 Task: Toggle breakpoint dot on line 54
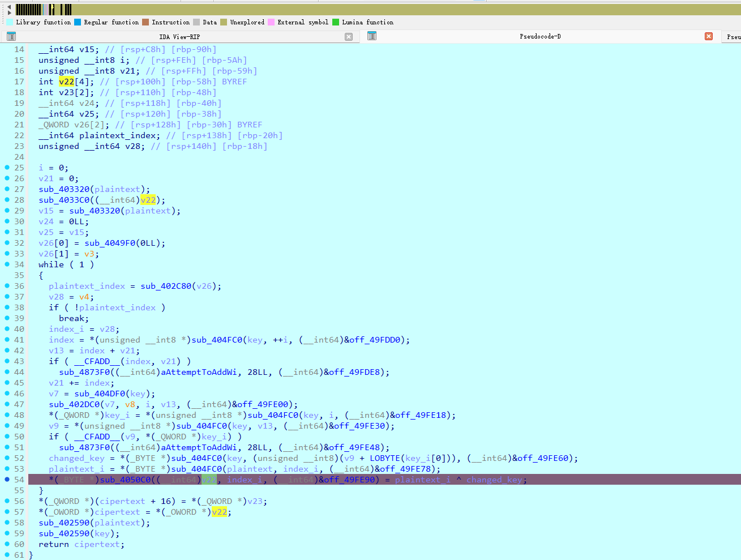(x=7, y=480)
